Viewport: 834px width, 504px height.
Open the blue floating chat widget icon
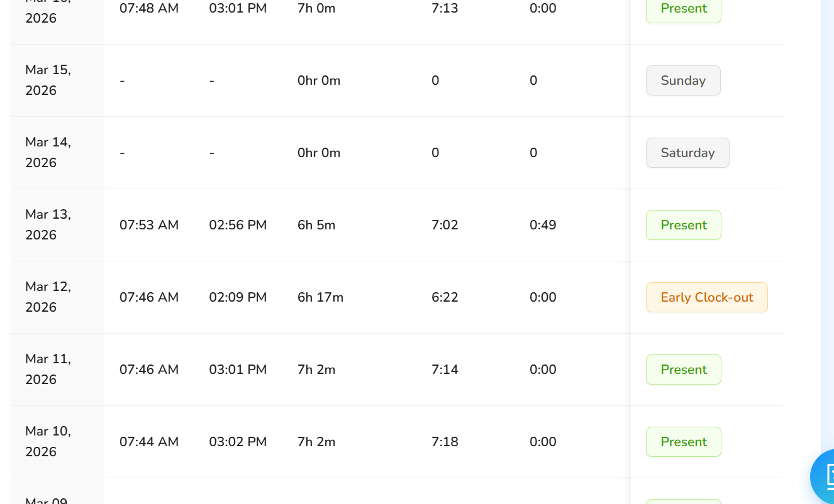823,476
